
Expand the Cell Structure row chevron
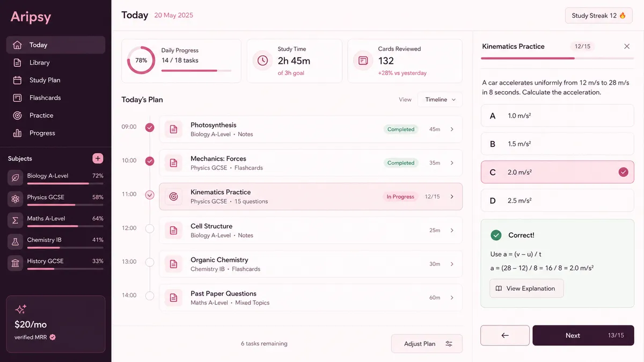[452, 231]
